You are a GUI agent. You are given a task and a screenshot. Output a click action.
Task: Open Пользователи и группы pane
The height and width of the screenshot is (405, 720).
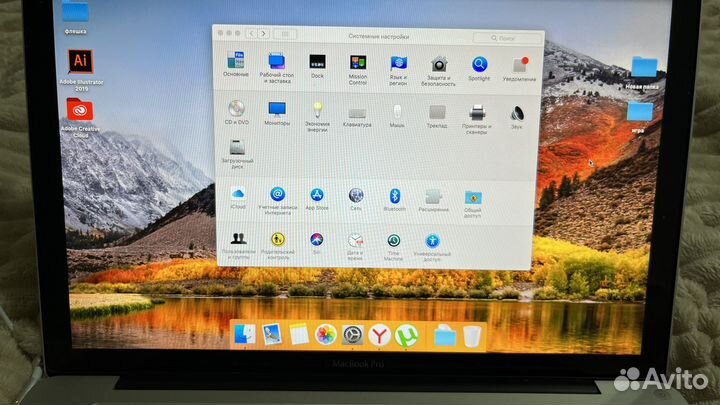pos(238,238)
